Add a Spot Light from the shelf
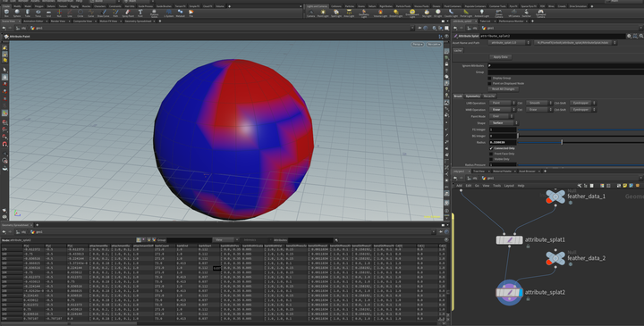The height and width of the screenshot is (326, 644). coord(336,13)
